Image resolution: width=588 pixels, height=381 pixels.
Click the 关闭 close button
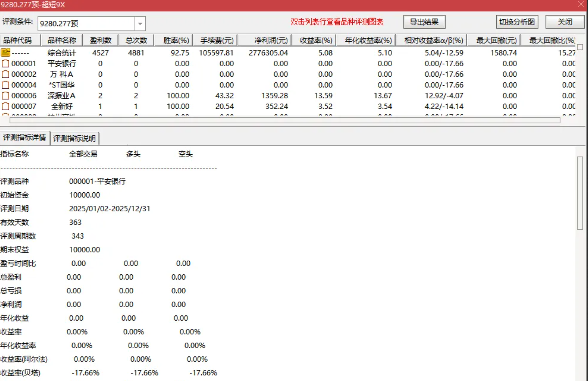565,22
